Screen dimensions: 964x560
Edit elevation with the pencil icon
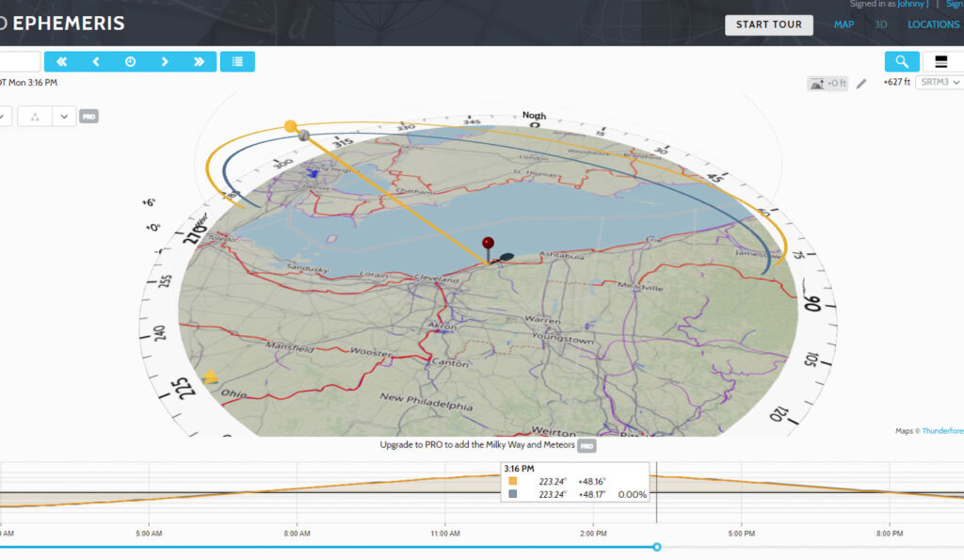861,84
